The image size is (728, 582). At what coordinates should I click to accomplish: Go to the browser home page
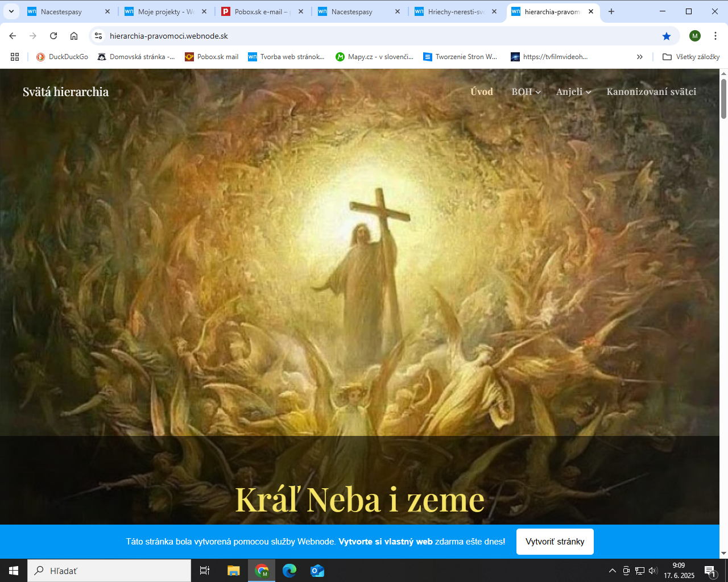coord(74,36)
